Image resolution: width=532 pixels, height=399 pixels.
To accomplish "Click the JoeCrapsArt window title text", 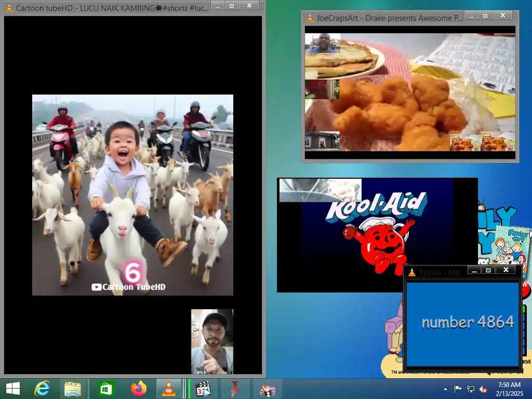I will [x=390, y=18].
